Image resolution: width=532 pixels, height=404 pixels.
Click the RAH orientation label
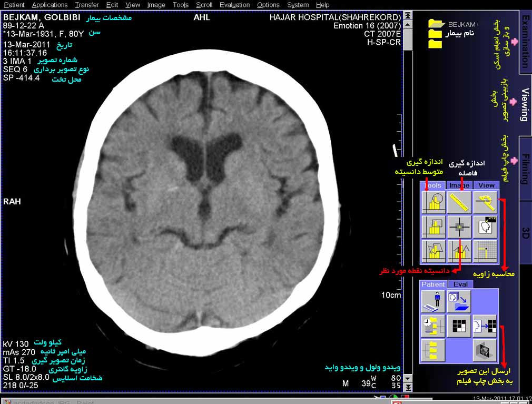12,202
